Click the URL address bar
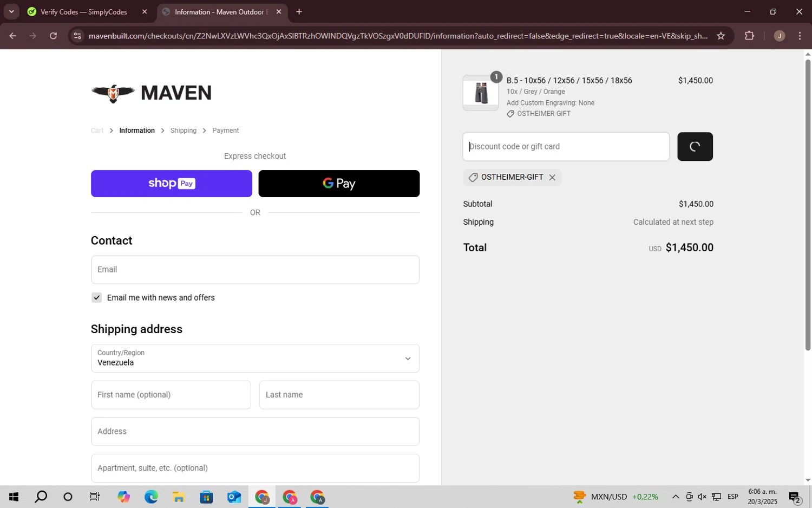This screenshot has height=508, width=812. click(398, 36)
